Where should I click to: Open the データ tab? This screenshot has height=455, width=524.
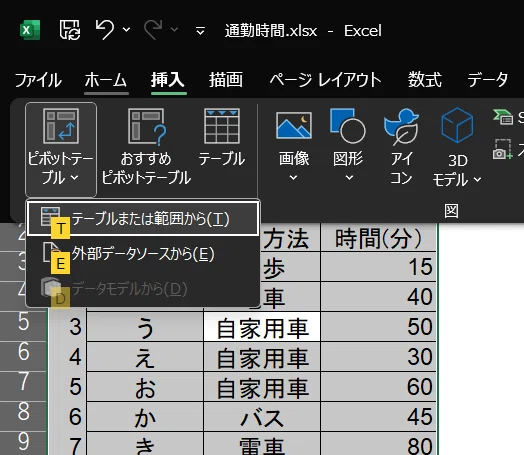pos(488,80)
